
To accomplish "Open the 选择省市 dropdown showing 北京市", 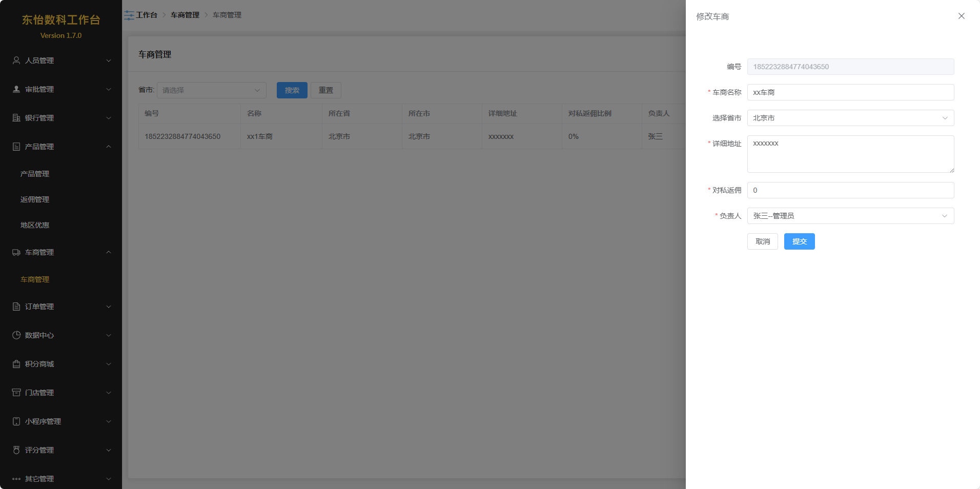I will pos(850,118).
